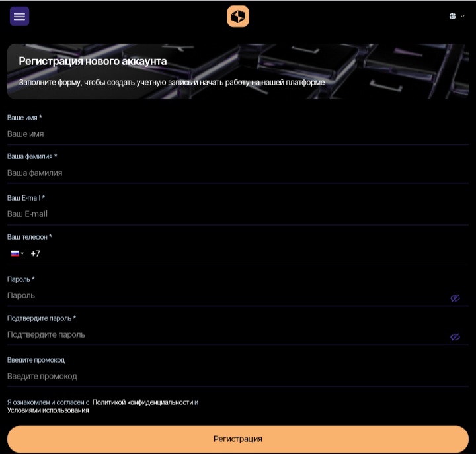Show the Подтвердите пароль field's hidden text

tap(455, 337)
